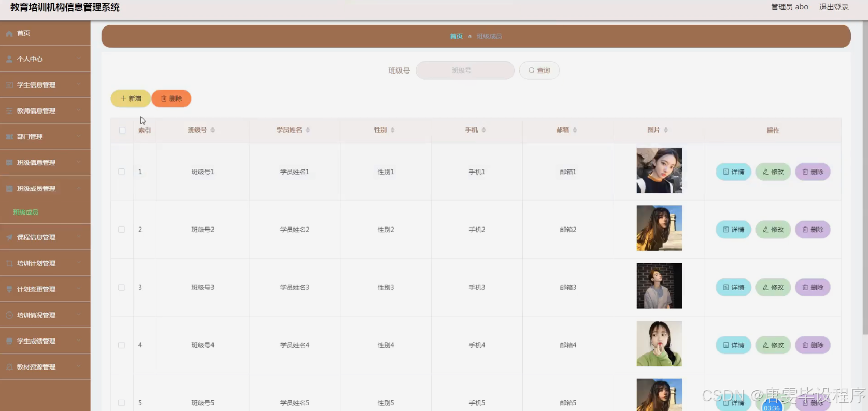The width and height of the screenshot is (868, 411).
Task: Expand 个人中心 menu chevron
Action: pyautogui.click(x=79, y=59)
